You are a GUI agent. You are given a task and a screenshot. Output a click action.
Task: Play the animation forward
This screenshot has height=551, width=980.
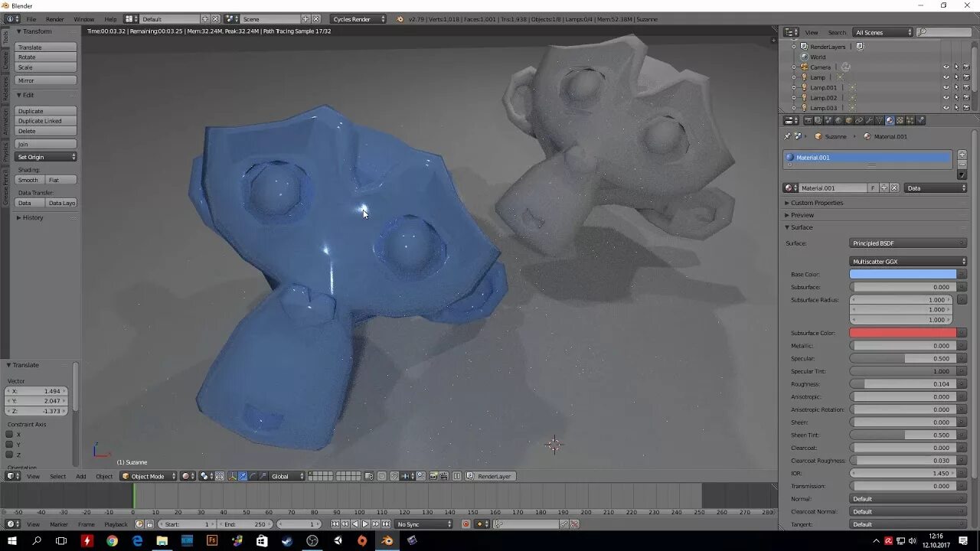tap(365, 524)
